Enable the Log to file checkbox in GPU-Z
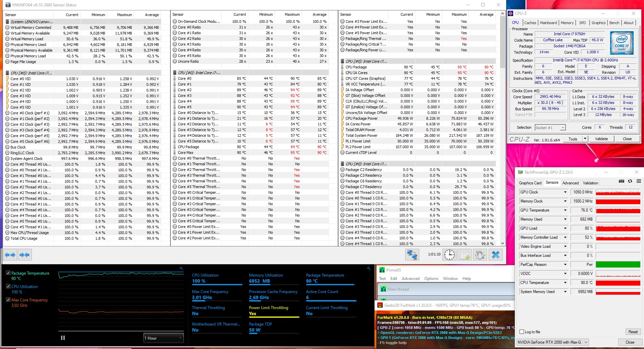This screenshot has height=349, width=644. (522, 332)
